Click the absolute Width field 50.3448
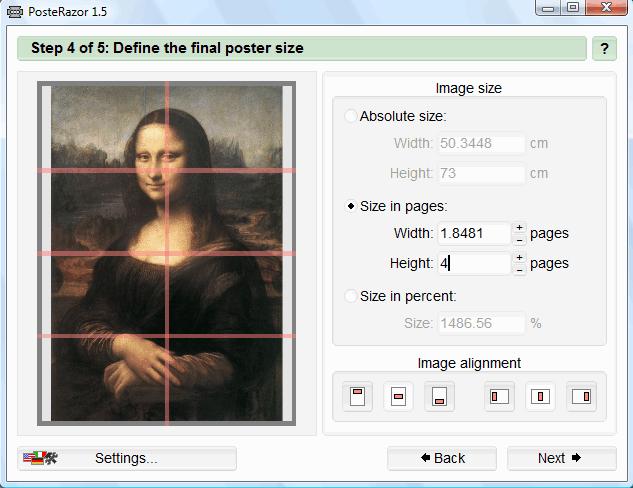 tap(482, 143)
